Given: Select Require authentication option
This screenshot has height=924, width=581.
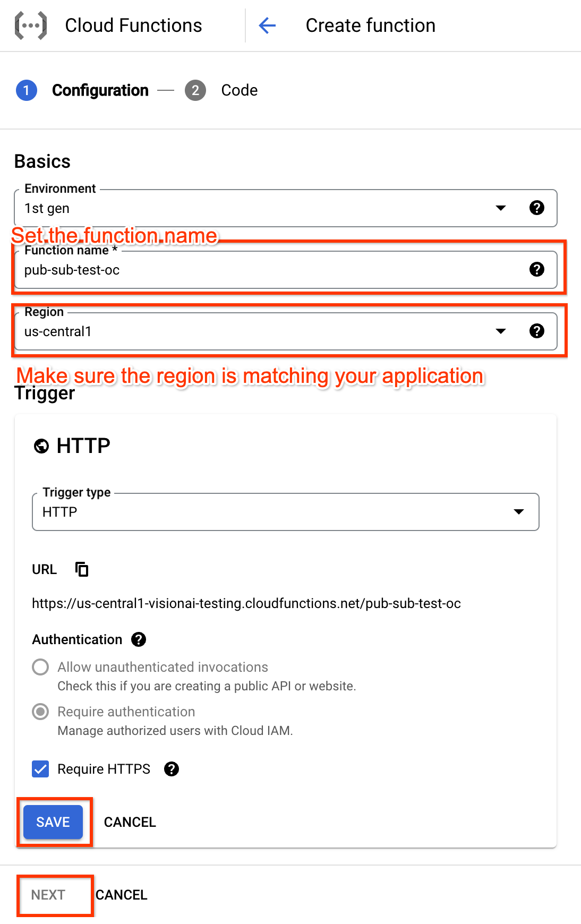Looking at the screenshot, I should [40, 712].
